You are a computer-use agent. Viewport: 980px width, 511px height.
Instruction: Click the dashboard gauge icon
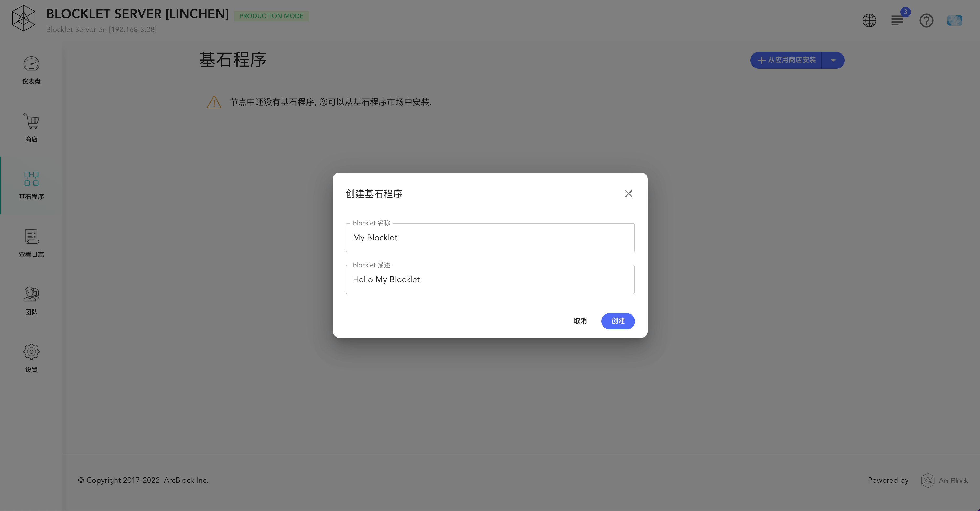click(31, 64)
